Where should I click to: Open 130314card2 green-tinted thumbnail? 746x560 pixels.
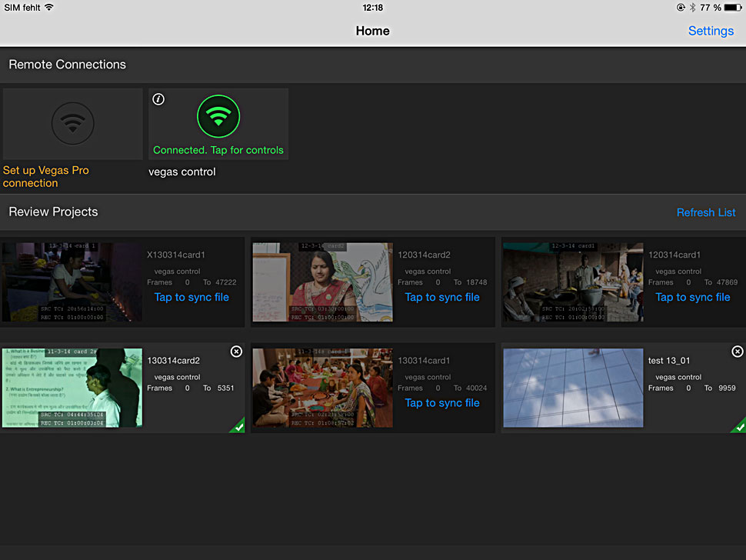[x=72, y=388]
